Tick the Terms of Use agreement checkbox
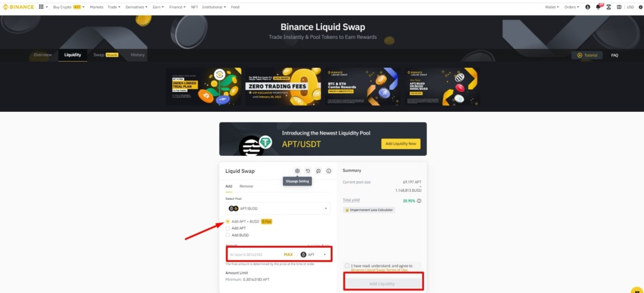Screen dimensions: 644x293 pos(347,266)
